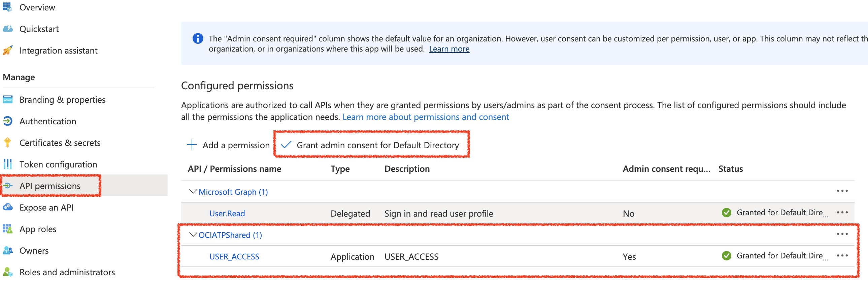Viewport: 868px width, 283px height.
Task: Click the API / Permissions name column header
Action: point(235,169)
